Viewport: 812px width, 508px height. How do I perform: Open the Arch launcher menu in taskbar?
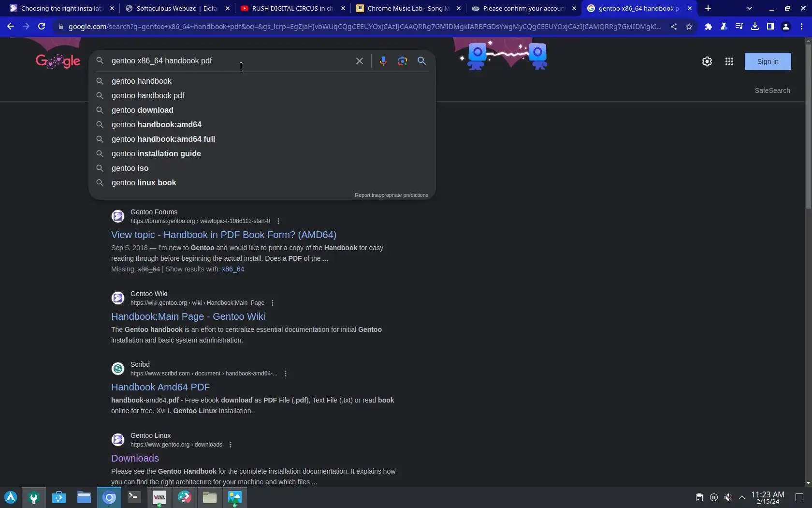[11, 497]
